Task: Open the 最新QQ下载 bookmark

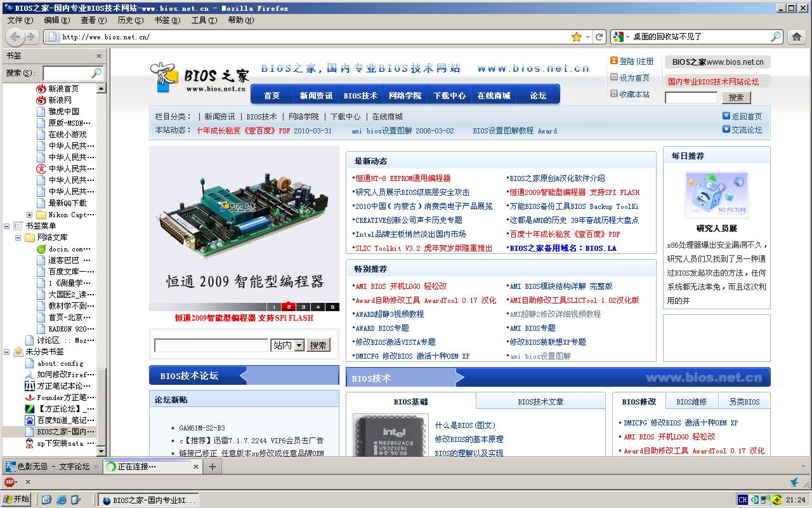Action: pyautogui.click(x=67, y=203)
